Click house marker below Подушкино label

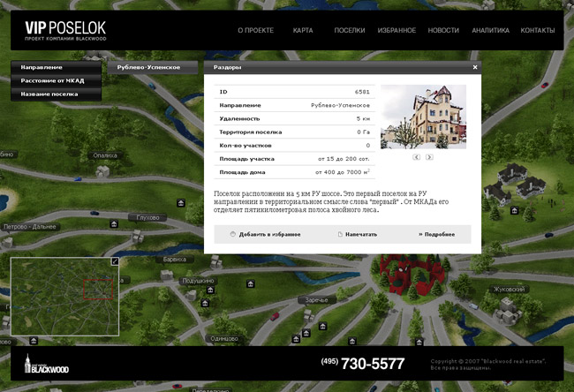210,290
